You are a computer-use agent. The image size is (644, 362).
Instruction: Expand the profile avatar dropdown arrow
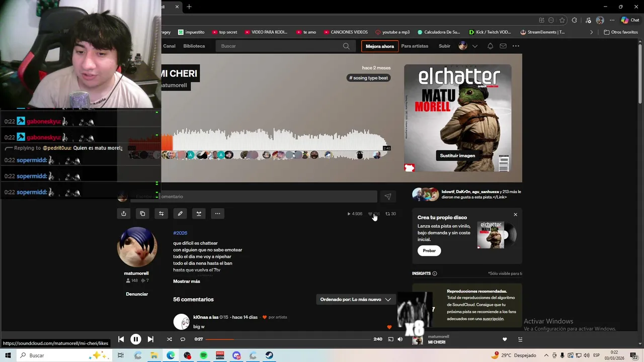474,46
